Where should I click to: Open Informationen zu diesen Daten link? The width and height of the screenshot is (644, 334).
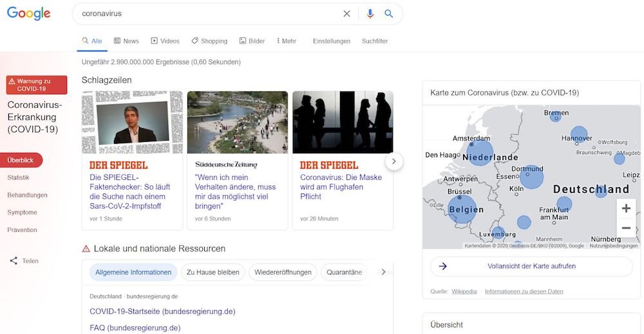[524, 291]
